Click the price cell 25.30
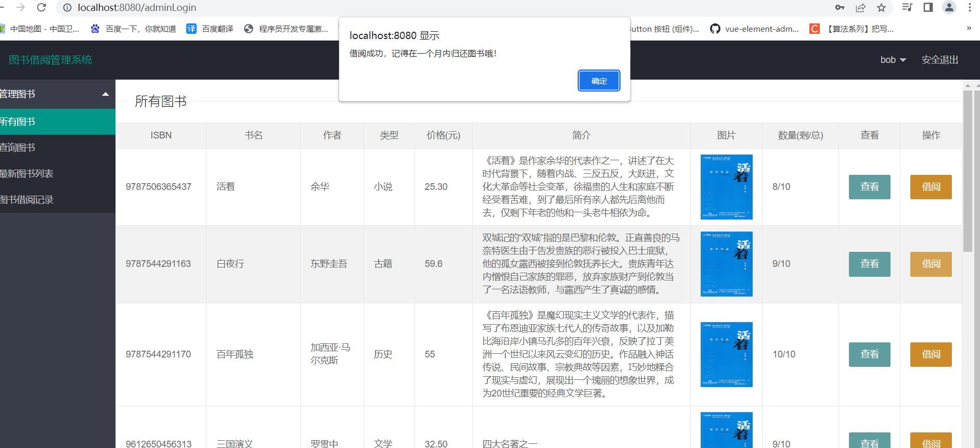 point(436,187)
